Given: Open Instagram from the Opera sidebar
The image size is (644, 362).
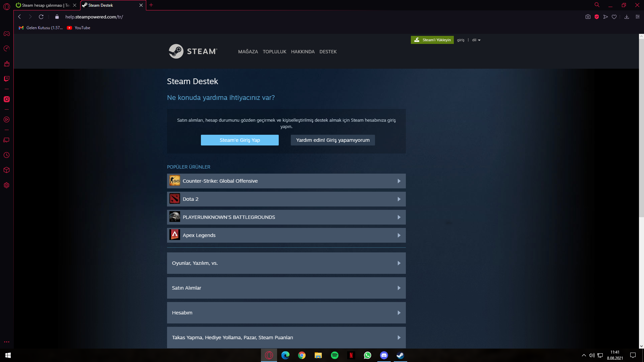Looking at the screenshot, I should (7, 99).
